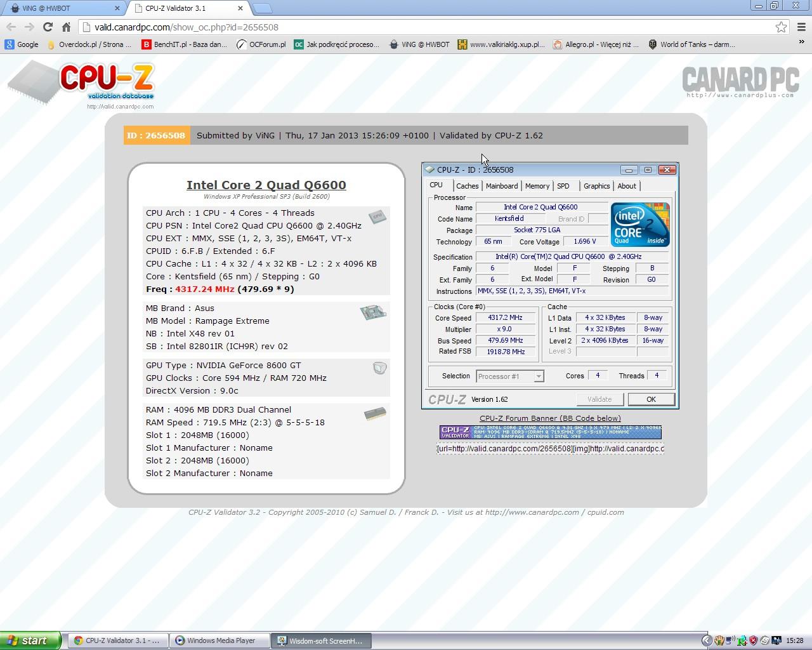Open the Jak podkręcić proceso... bookmark
This screenshot has width=812, height=650.
(336, 44)
